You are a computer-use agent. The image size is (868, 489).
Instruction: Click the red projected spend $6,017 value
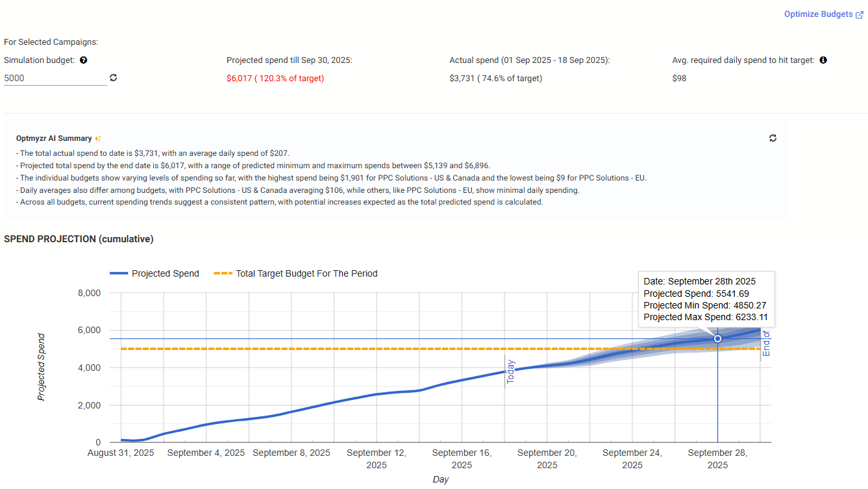coord(275,79)
